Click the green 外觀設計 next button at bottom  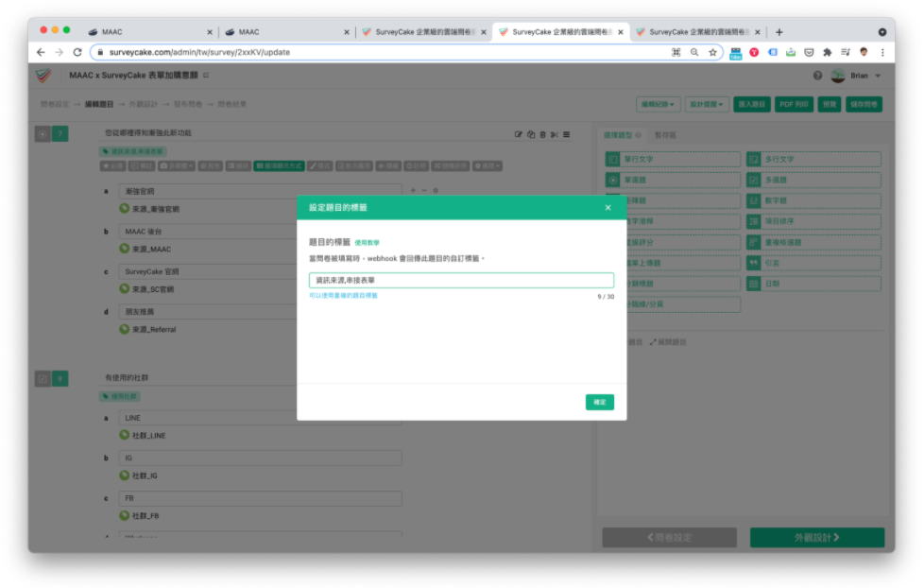pos(816,537)
